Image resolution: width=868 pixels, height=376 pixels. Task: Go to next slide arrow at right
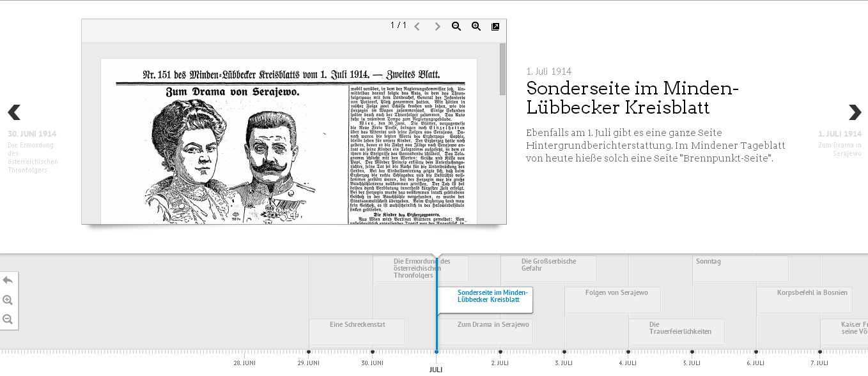855,113
